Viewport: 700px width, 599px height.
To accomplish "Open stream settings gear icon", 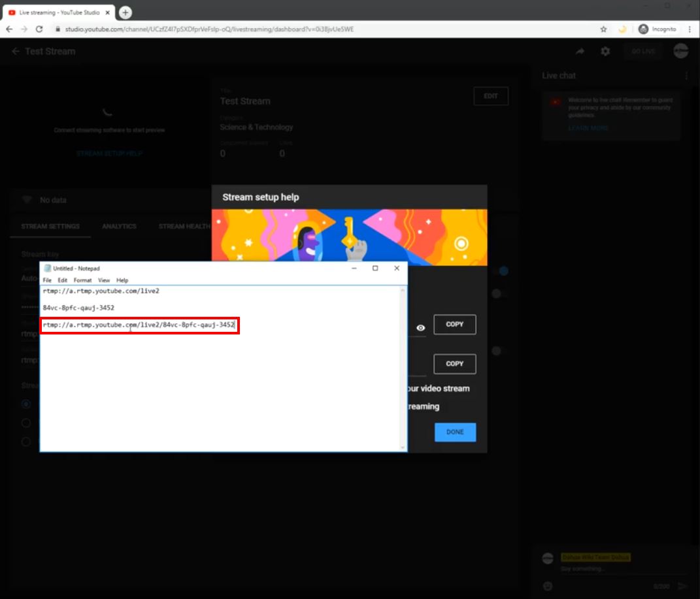I will (605, 52).
